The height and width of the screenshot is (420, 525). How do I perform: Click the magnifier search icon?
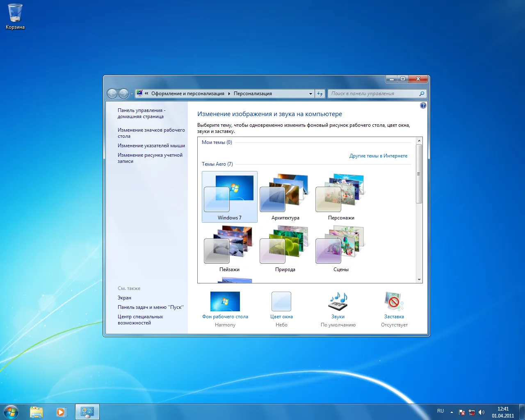click(x=422, y=94)
